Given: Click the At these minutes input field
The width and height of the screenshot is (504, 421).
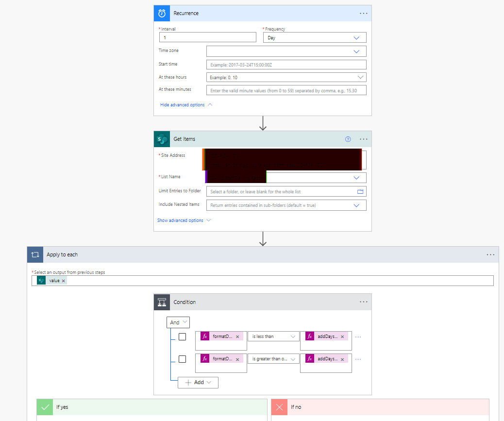Looking at the screenshot, I should 286,91.
